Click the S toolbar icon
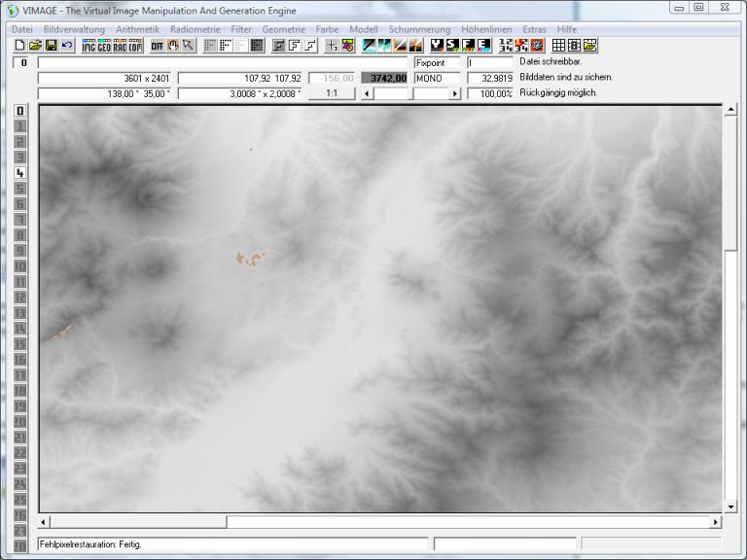This screenshot has height=560, width=747. pos(452,46)
